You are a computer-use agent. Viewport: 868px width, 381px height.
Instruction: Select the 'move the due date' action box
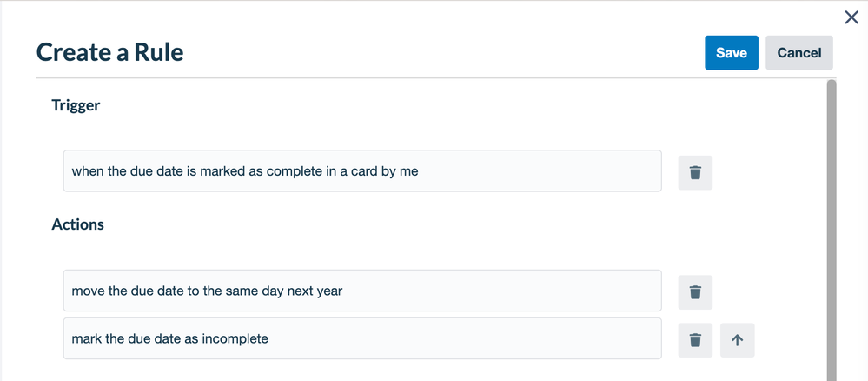point(362,291)
